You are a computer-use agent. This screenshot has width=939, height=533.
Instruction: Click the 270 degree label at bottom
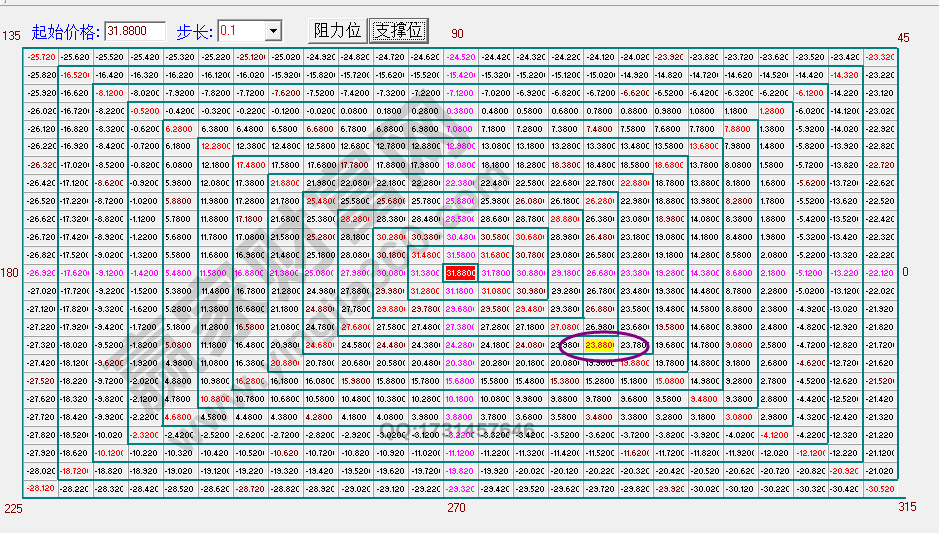tap(457, 508)
